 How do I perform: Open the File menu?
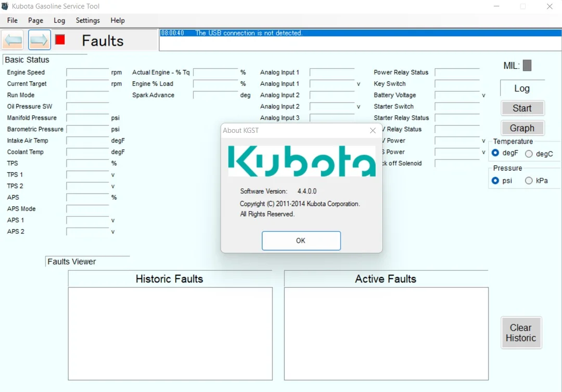point(12,20)
